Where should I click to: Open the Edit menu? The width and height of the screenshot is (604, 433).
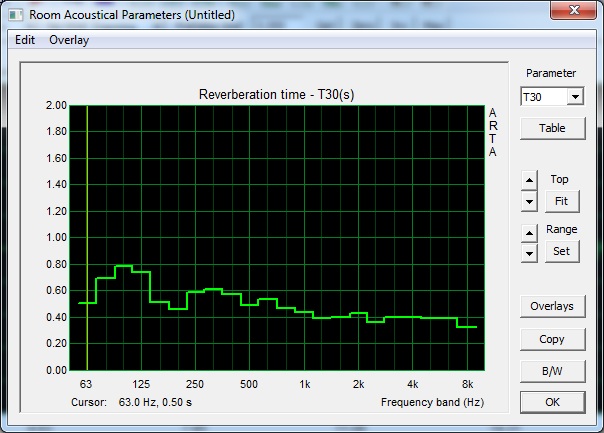pos(25,40)
